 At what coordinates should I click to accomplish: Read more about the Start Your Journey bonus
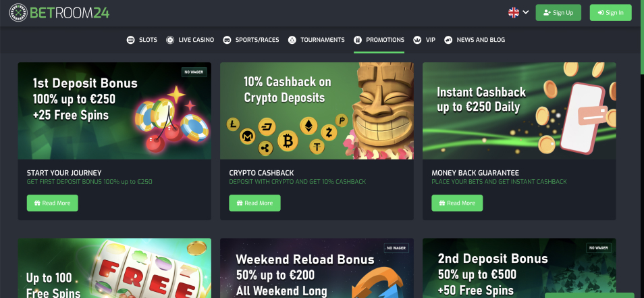click(52, 203)
